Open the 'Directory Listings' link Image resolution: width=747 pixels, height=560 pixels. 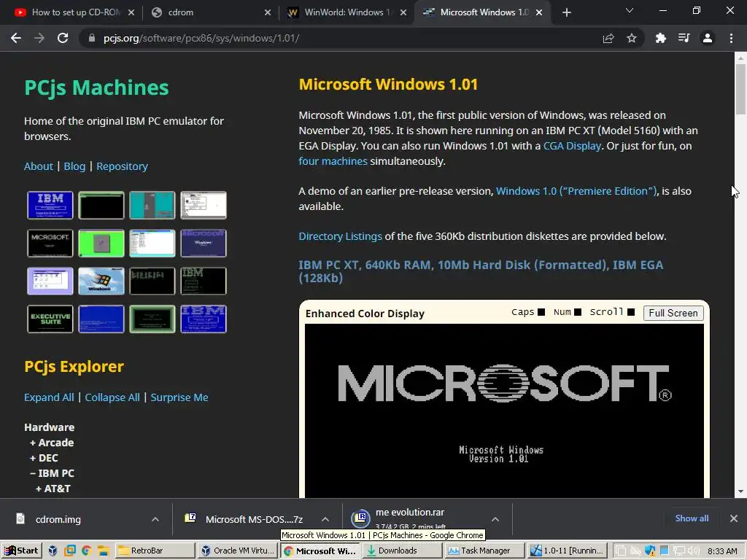340,236
